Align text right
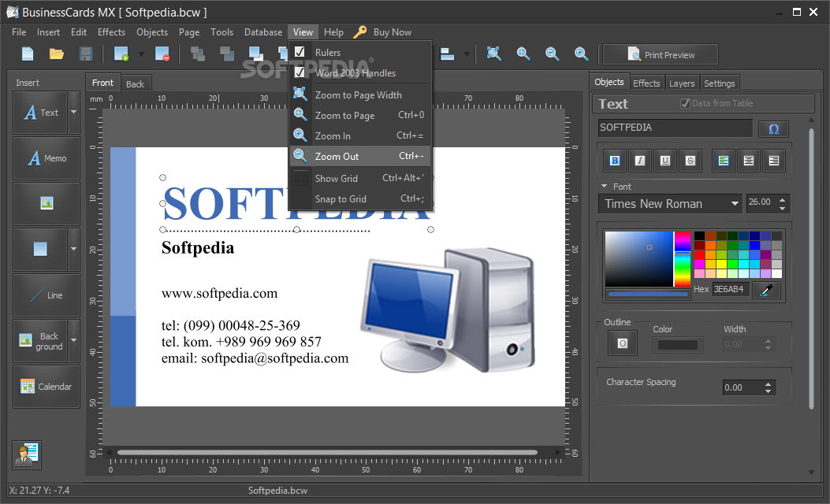This screenshot has width=830, height=504. (x=774, y=161)
